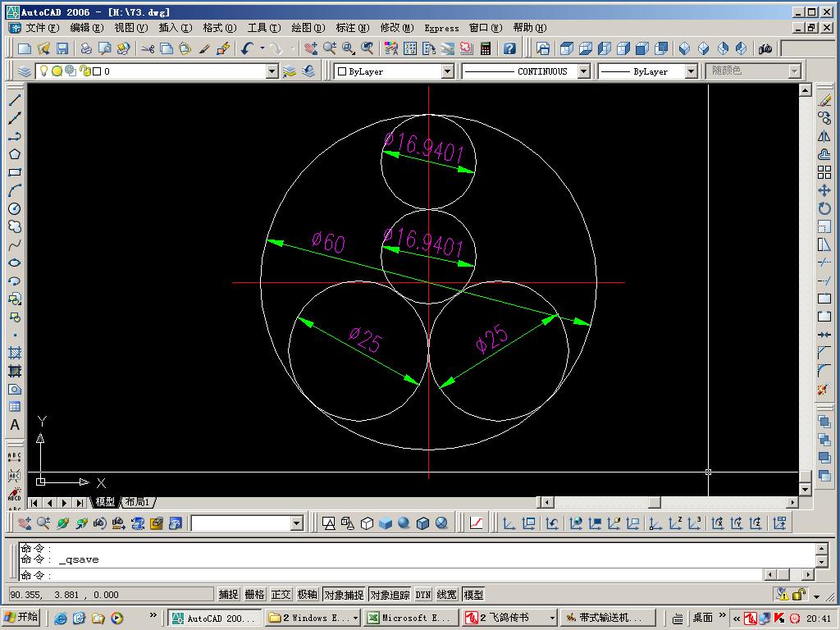Expand the Windows Explorer taskbar group arrow
Viewport: 840px width, 630px height.
[356, 619]
